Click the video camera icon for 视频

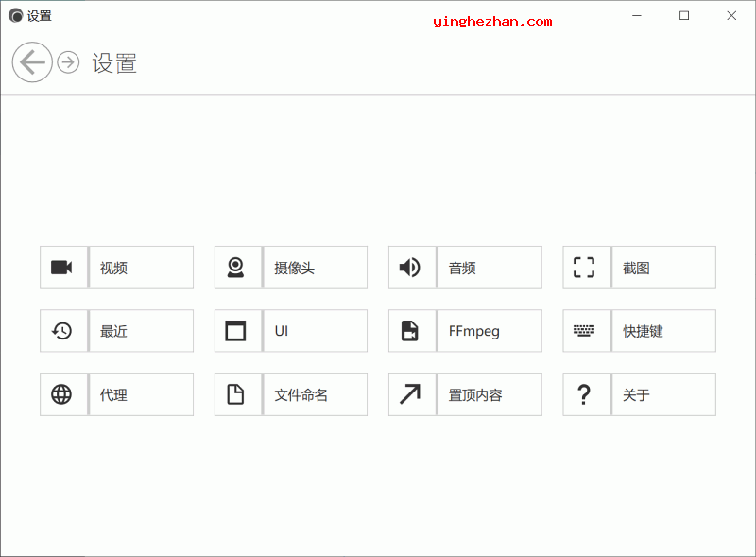tap(62, 268)
